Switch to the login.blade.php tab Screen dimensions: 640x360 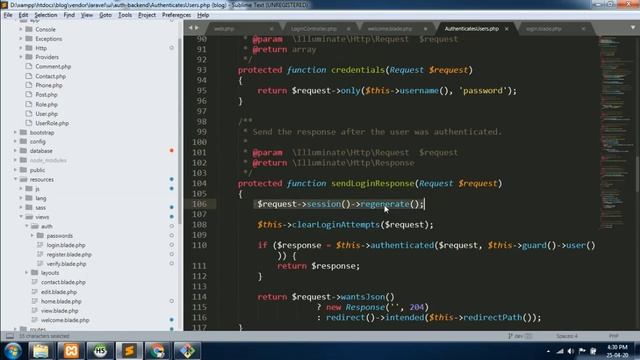click(544, 29)
